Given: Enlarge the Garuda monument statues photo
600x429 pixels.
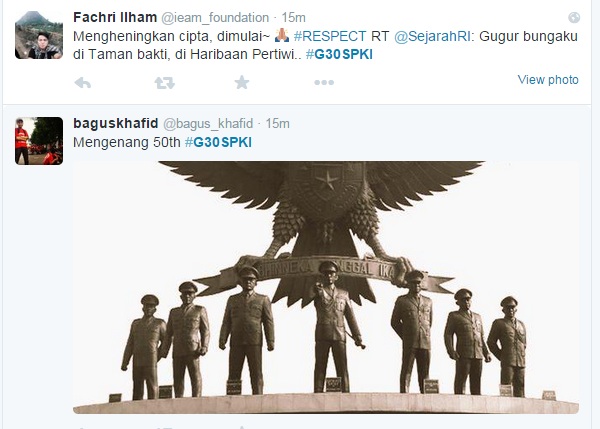Looking at the screenshot, I should point(326,287).
